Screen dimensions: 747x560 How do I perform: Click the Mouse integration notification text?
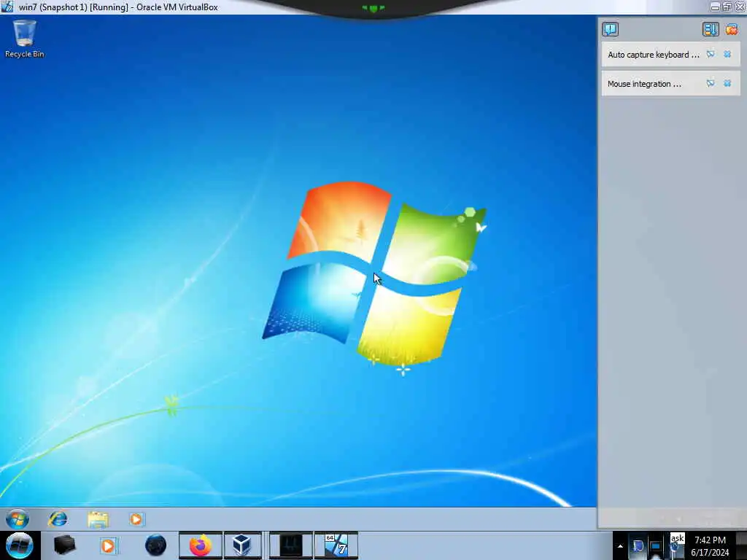644,84
